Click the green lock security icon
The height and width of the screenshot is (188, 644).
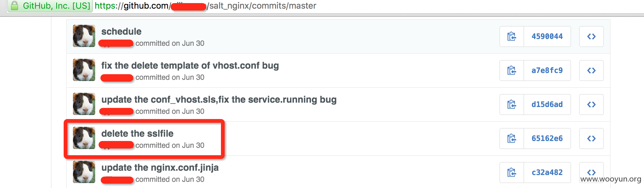pyautogui.click(x=15, y=6)
